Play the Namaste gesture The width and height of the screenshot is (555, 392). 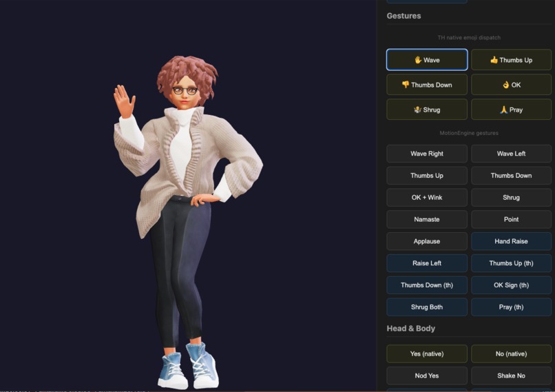[427, 220]
